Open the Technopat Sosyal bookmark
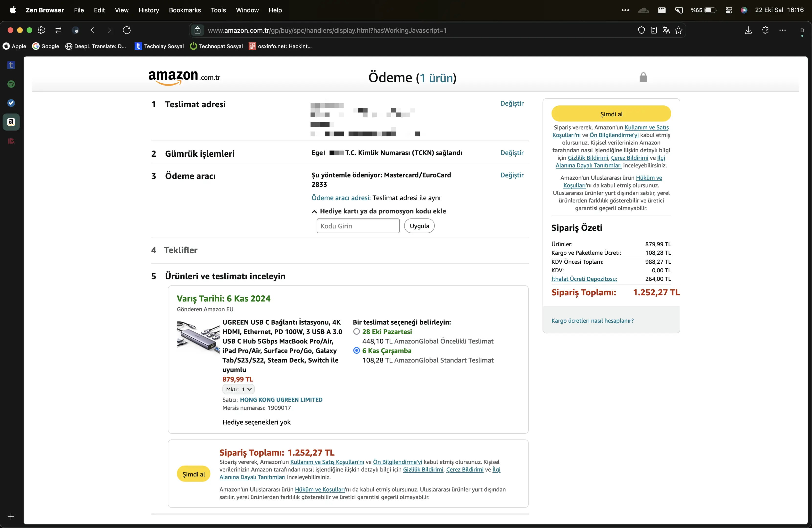 [x=216, y=46]
